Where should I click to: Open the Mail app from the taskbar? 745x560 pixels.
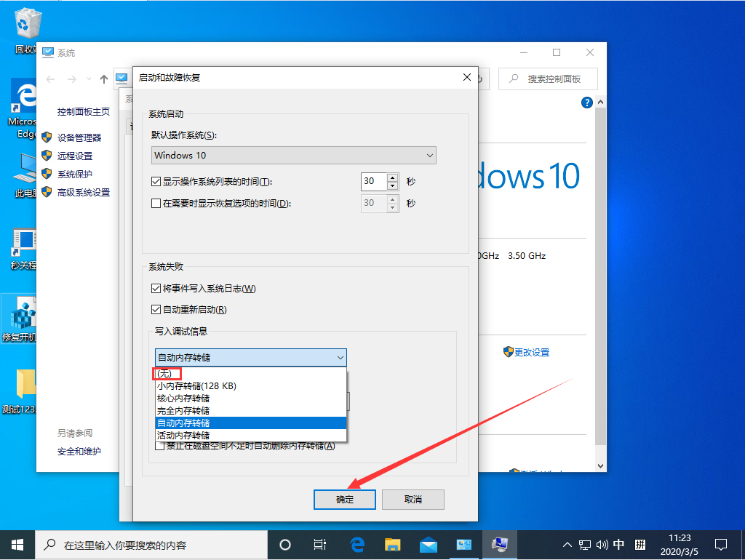click(x=429, y=544)
